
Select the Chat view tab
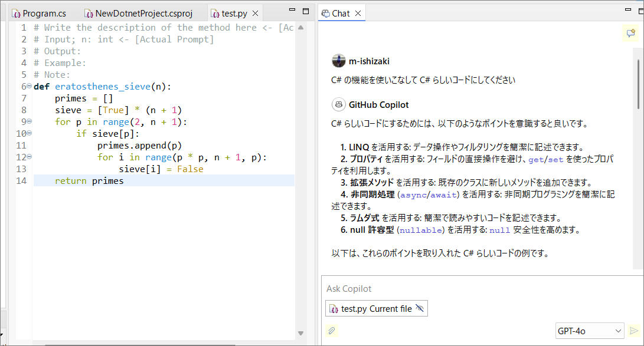336,14
